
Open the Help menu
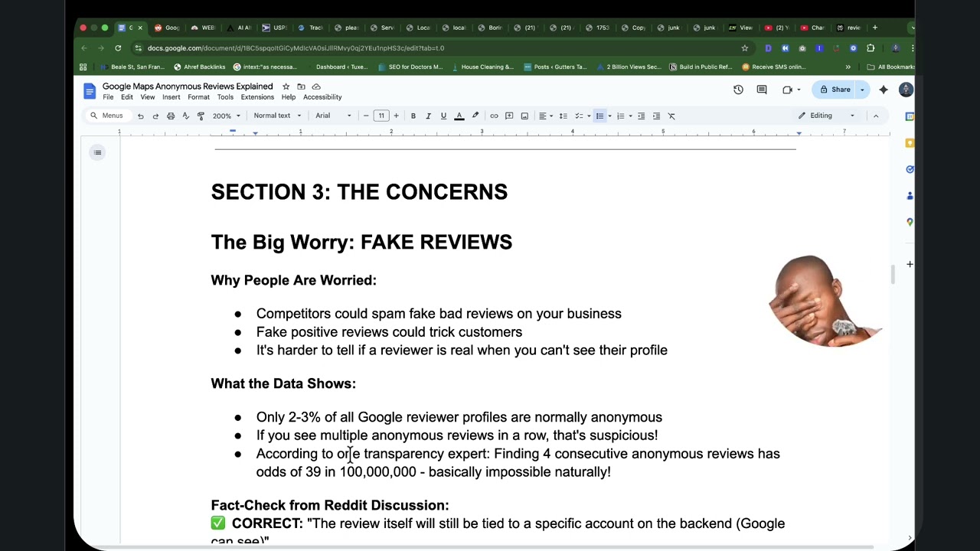point(289,97)
